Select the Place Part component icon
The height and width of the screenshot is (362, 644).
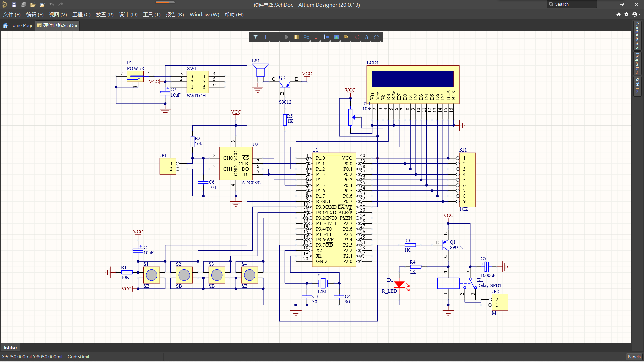click(x=296, y=37)
